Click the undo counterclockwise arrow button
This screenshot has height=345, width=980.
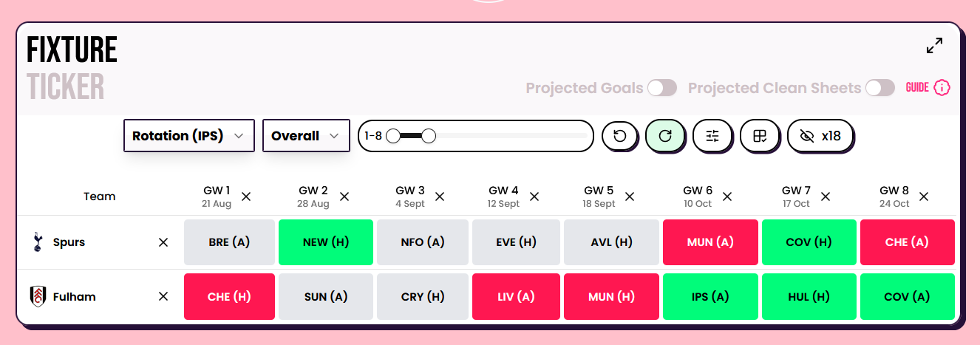(x=620, y=136)
